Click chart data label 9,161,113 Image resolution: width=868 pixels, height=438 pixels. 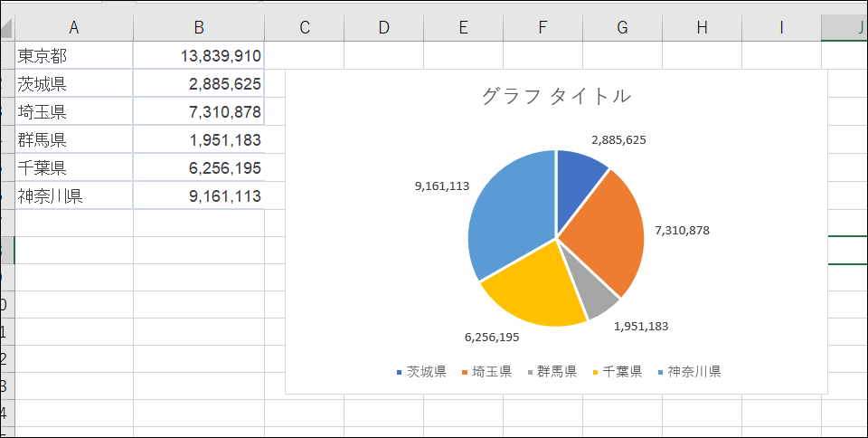442,186
